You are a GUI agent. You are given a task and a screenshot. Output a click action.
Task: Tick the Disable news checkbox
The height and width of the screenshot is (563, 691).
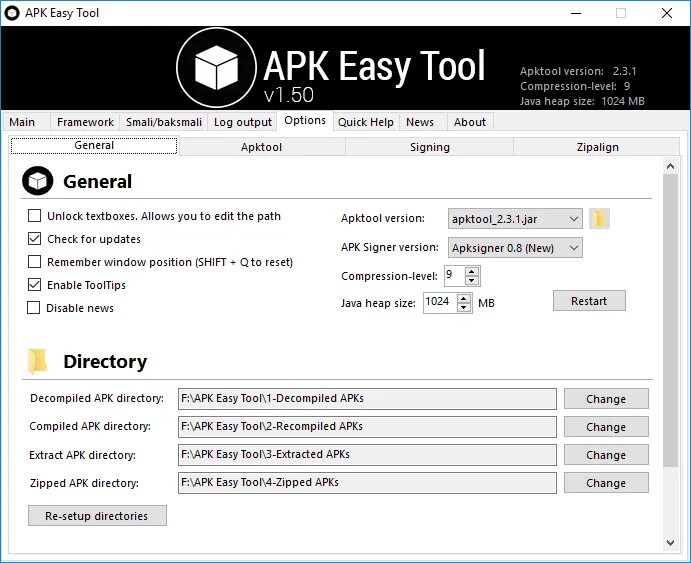pyautogui.click(x=33, y=307)
